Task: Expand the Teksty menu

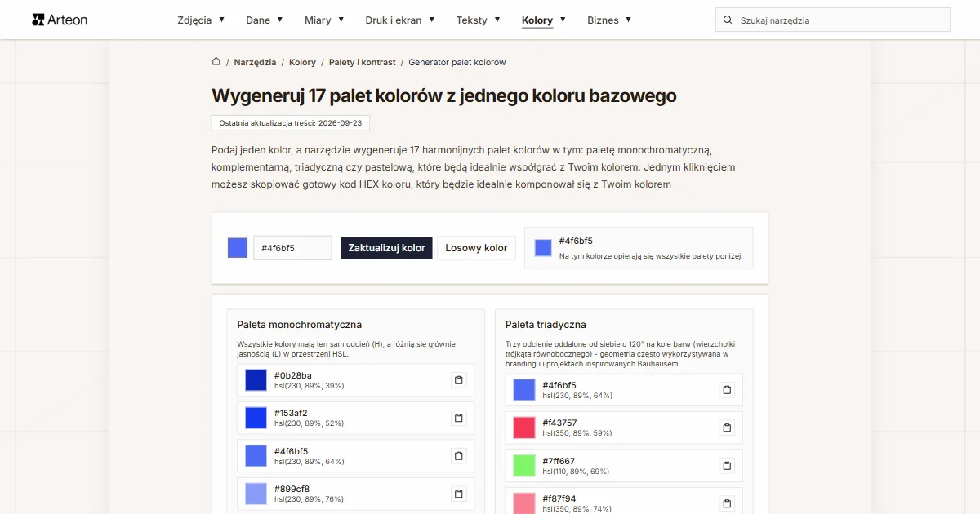Action: click(x=479, y=20)
